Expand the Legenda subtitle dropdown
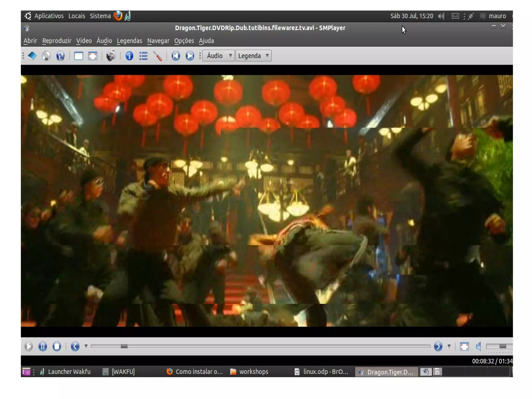 coord(253,56)
